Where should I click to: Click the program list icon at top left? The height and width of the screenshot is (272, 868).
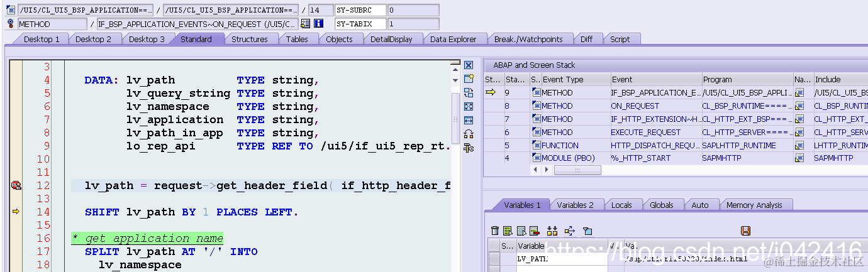pos(10,10)
